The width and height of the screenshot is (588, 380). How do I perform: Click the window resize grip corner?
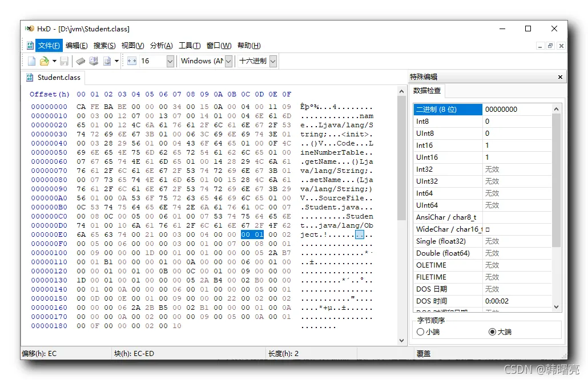coord(564,355)
